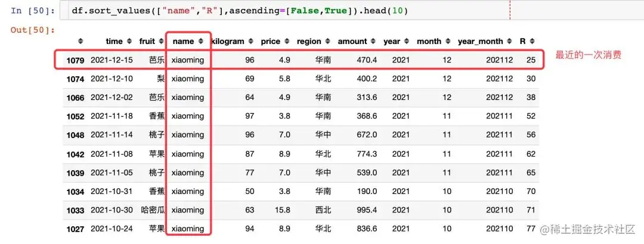Click R value cell 77
Viewport: 644px width, 244px height.
tap(531, 229)
